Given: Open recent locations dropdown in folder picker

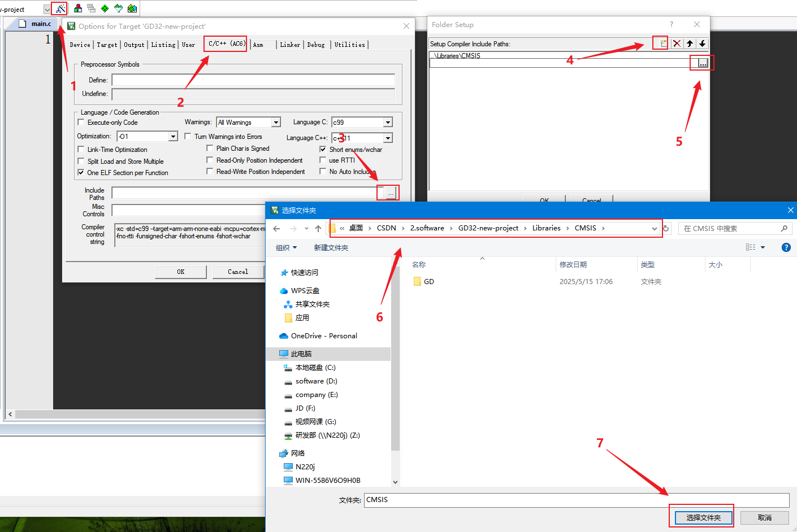Looking at the screenshot, I should click(306, 228).
